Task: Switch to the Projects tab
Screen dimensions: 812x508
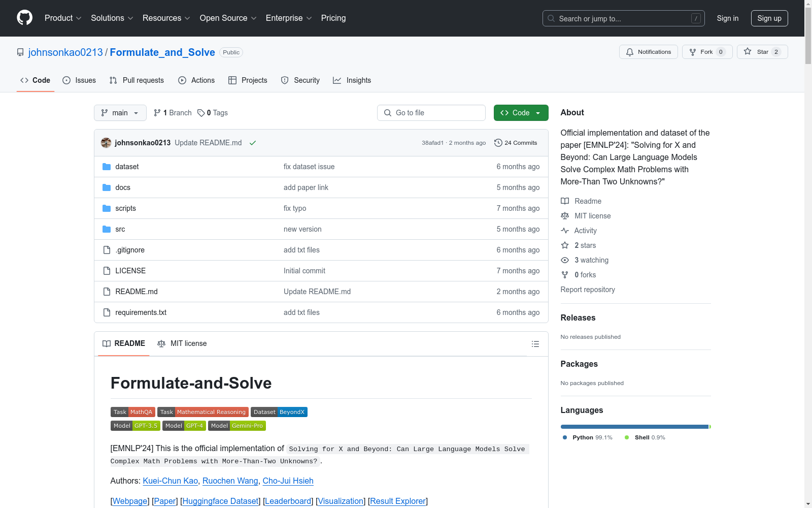Action: (x=248, y=80)
